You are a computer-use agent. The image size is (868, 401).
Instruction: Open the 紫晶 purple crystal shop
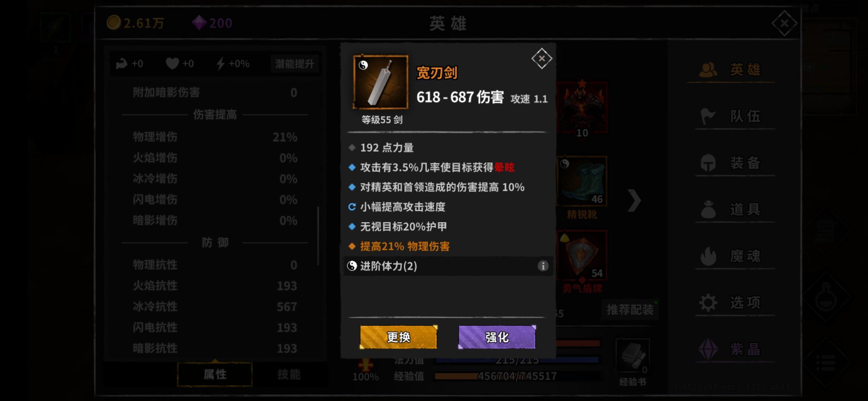pyautogui.click(x=731, y=349)
